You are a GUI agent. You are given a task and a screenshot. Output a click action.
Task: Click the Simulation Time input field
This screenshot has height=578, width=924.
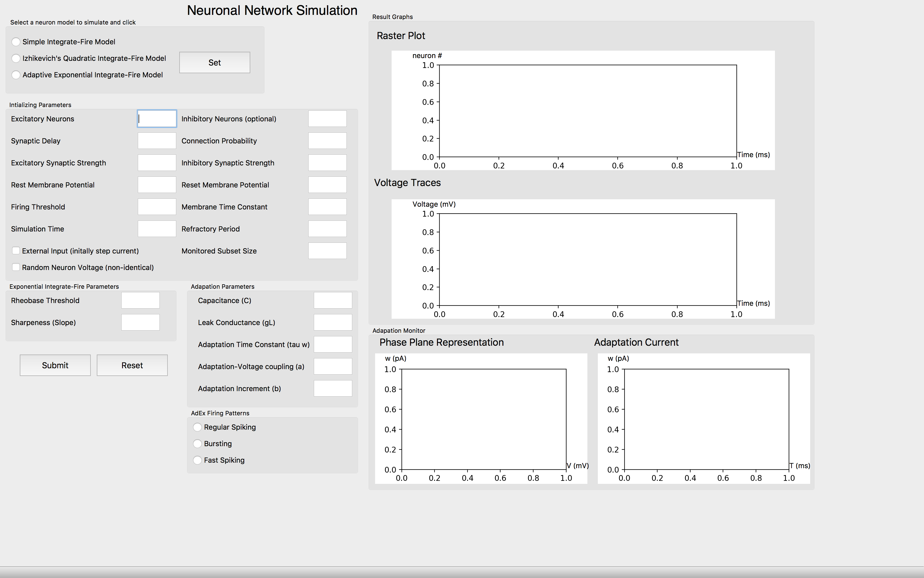[x=157, y=229]
